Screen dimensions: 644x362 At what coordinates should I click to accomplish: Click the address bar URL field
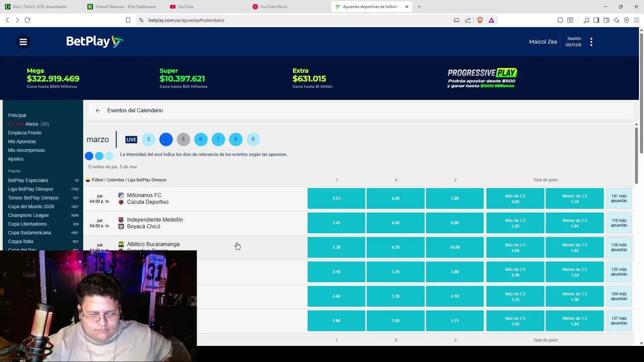point(297,20)
